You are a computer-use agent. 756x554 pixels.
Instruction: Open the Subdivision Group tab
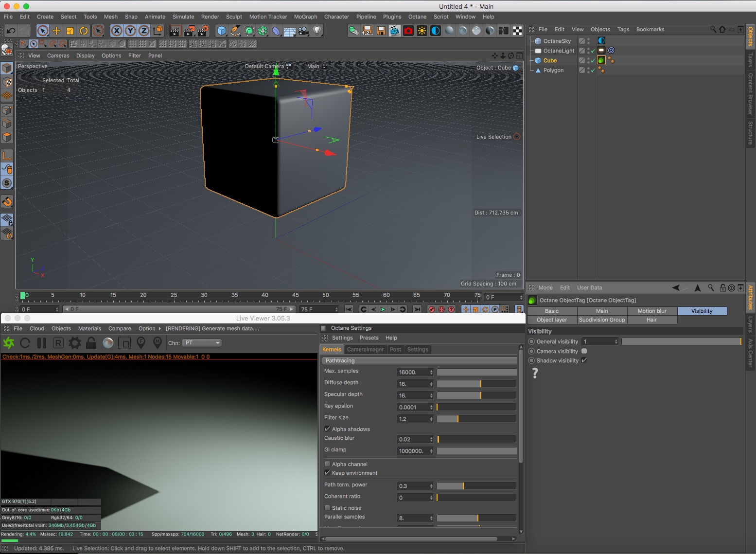602,320
